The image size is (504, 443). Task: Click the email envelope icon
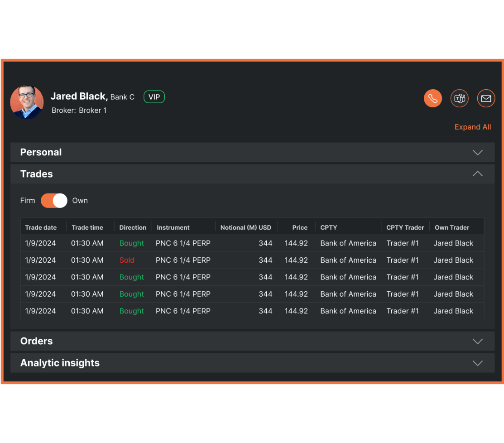[486, 98]
